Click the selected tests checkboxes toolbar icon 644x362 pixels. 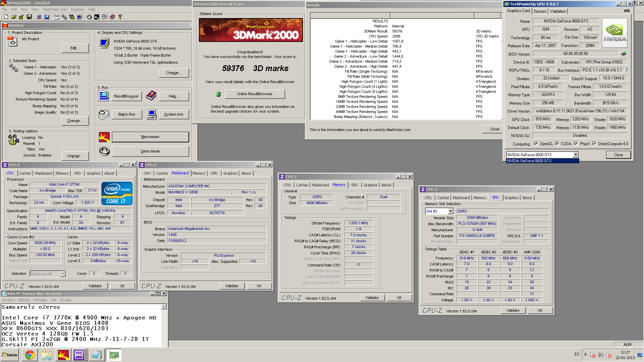pyautogui.click(x=64, y=17)
